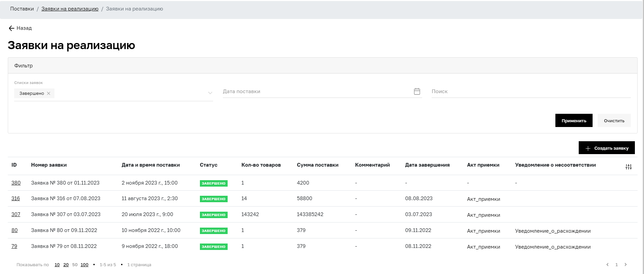The width and height of the screenshot is (644, 274).
Task: Click the plus icon on Создать заявку
Action: [x=588, y=148]
